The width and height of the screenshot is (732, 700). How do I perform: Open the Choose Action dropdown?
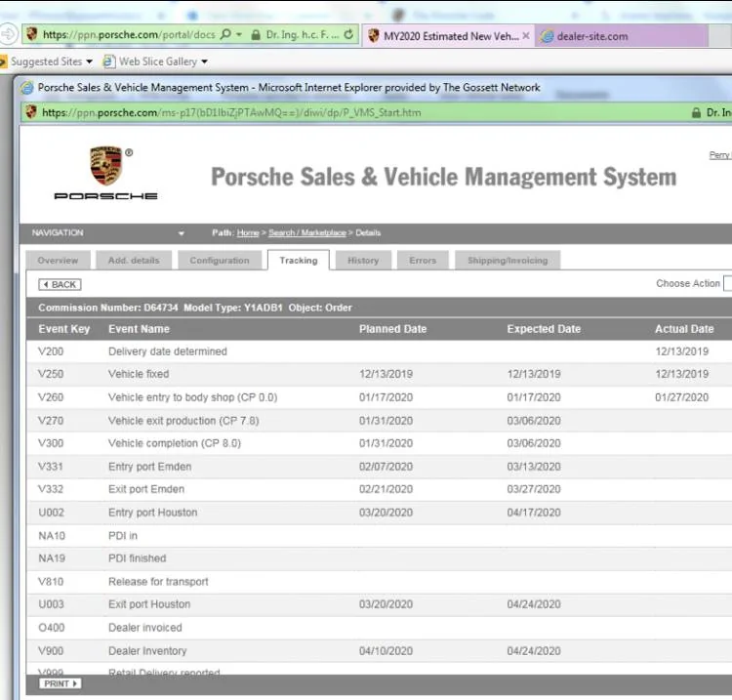pyautogui.click(x=727, y=283)
